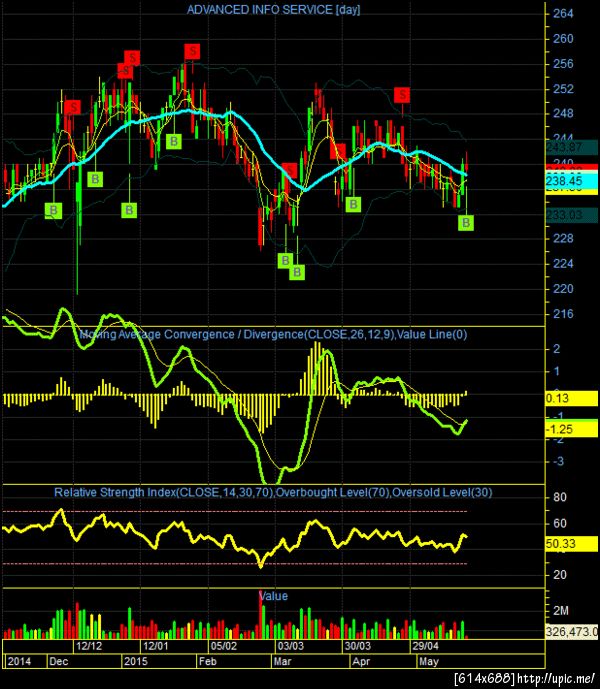
Task: Click the Sell marker at the 256 price peak
Action: coord(192,51)
